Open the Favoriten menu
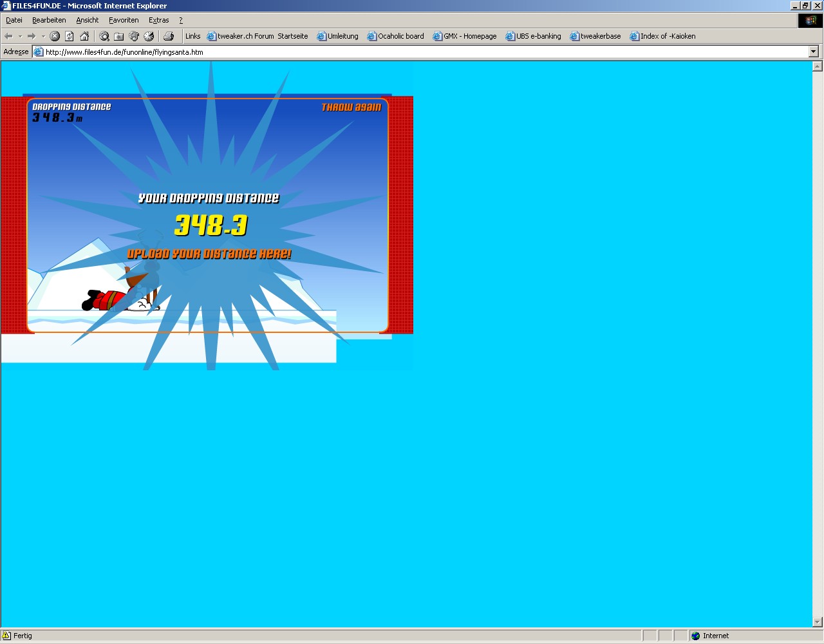The image size is (824, 644). click(124, 20)
